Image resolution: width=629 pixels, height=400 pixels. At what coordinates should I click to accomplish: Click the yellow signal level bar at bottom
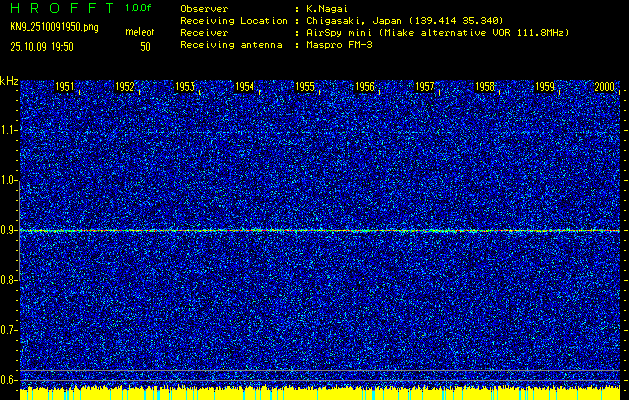click(320, 393)
